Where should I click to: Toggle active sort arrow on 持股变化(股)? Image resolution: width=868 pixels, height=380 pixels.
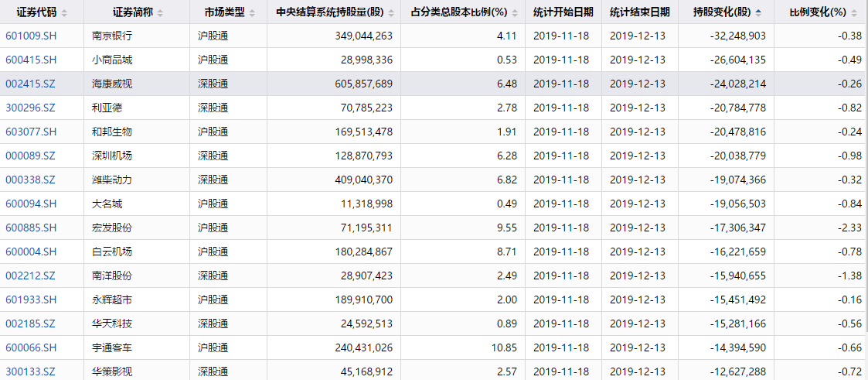757,12
